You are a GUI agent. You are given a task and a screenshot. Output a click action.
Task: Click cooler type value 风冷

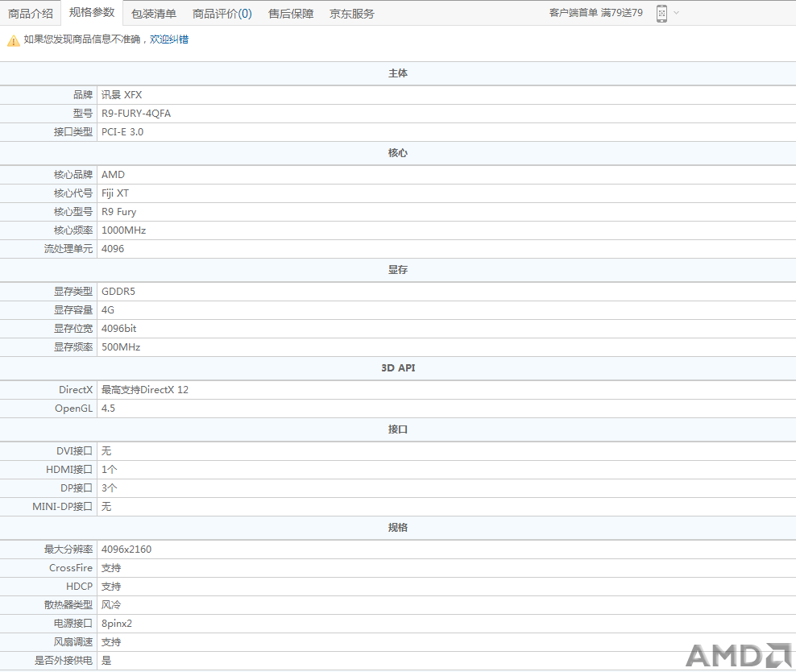[111, 605]
